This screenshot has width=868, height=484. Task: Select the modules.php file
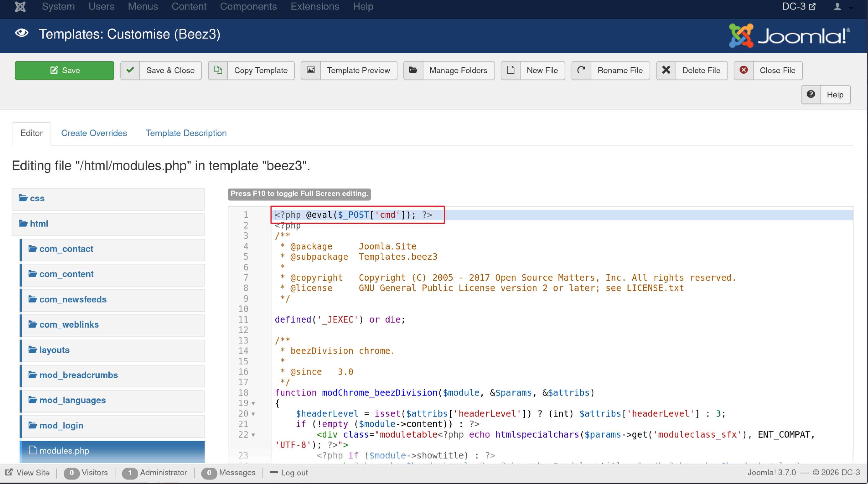point(112,451)
